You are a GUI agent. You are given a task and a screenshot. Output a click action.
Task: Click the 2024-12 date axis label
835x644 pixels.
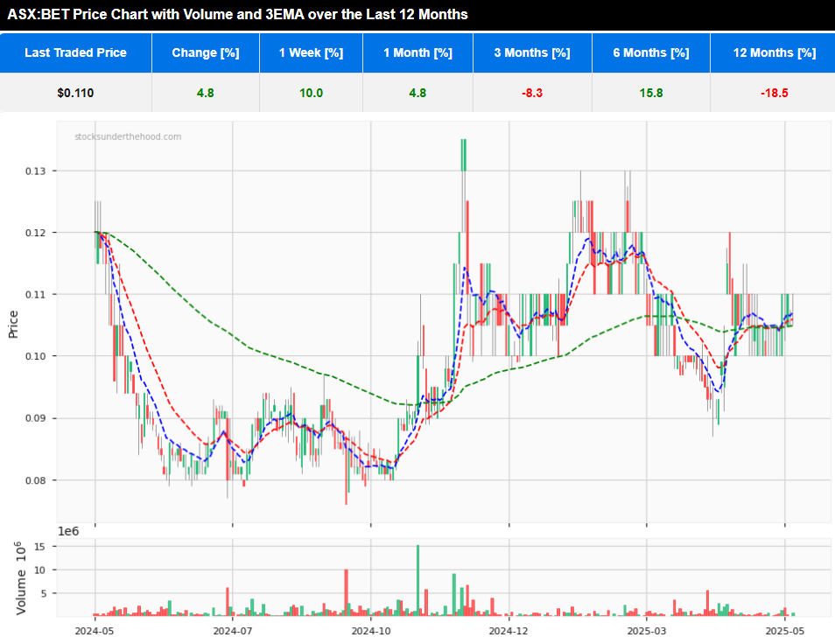point(509,631)
